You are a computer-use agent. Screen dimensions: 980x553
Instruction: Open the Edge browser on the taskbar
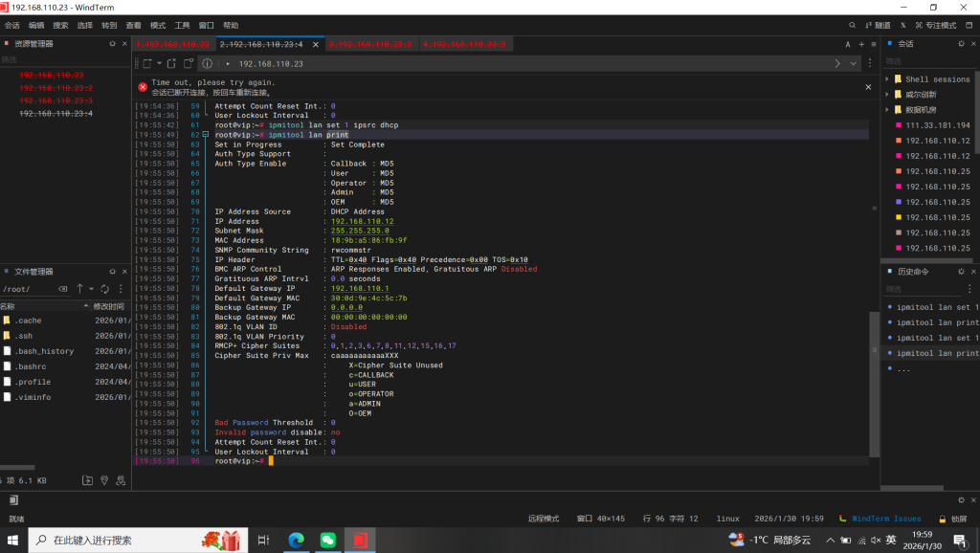(296, 540)
